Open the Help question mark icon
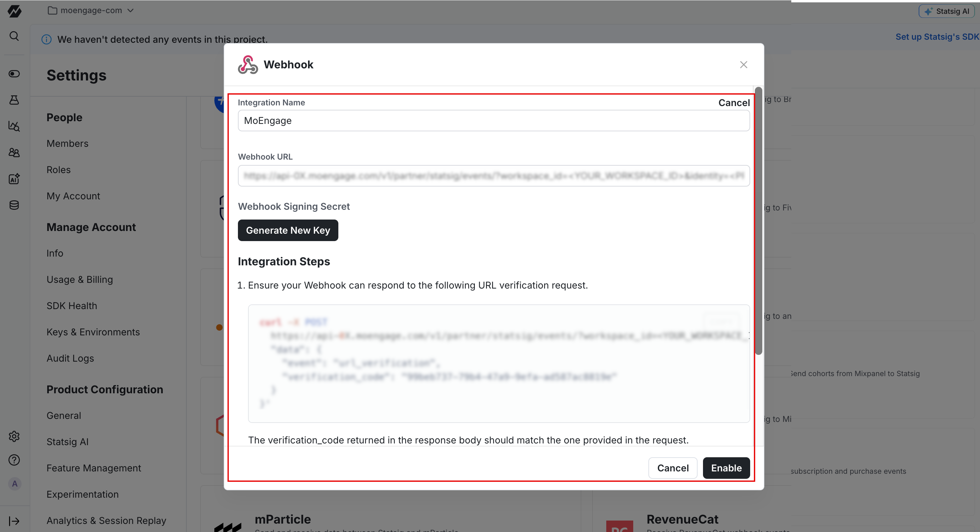Viewport: 980px width, 532px height. pyautogui.click(x=14, y=460)
